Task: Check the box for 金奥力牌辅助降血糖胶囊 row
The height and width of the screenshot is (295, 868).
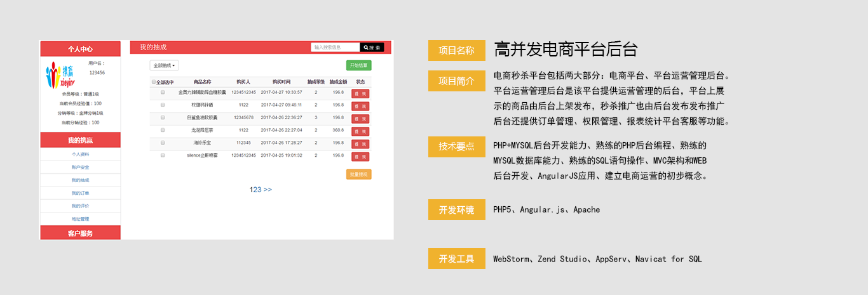Action: pyautogui.click(x=163, y=93)
